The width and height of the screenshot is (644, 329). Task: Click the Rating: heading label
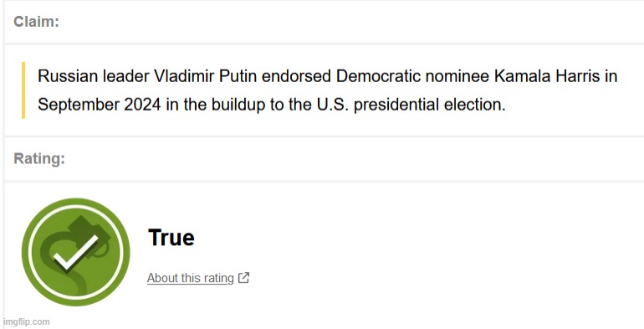pos(39,158)
